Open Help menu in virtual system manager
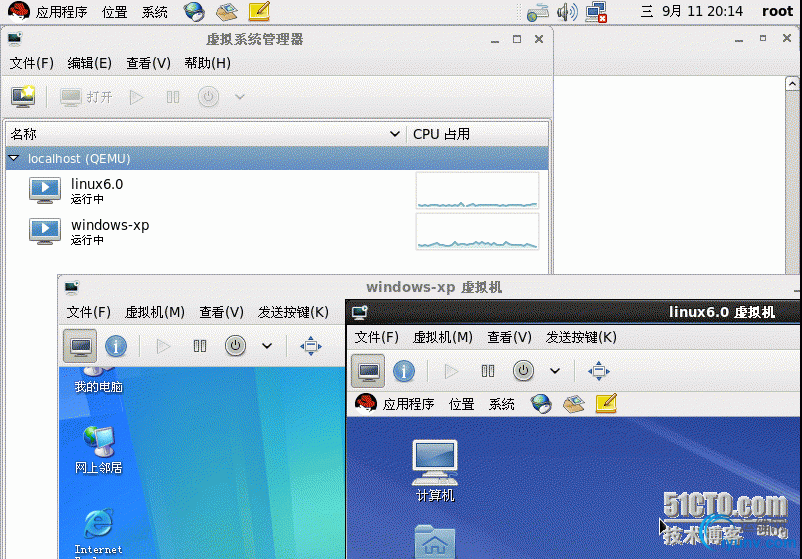The width and height of the screenshot is (802, 559). point(207,63)
